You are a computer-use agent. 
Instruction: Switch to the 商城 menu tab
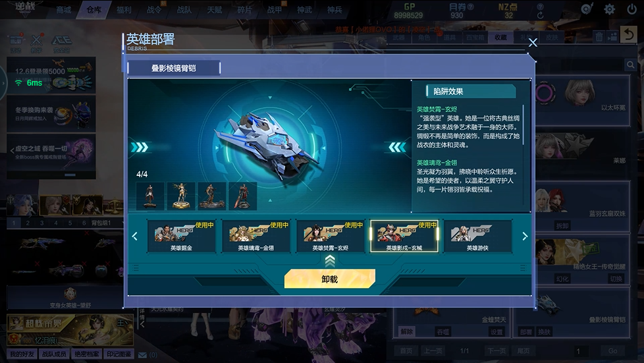click(64, 10)
